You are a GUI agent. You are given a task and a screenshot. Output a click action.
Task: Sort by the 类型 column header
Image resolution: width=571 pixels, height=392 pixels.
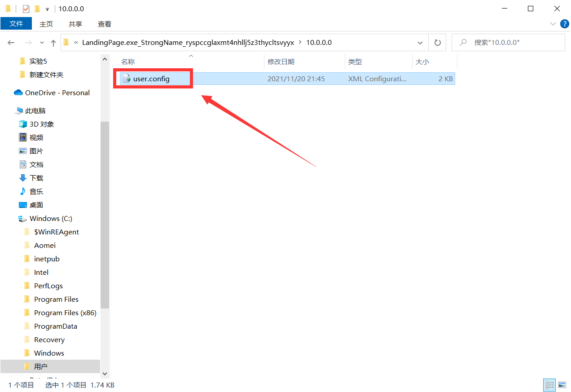coord(355,62)
